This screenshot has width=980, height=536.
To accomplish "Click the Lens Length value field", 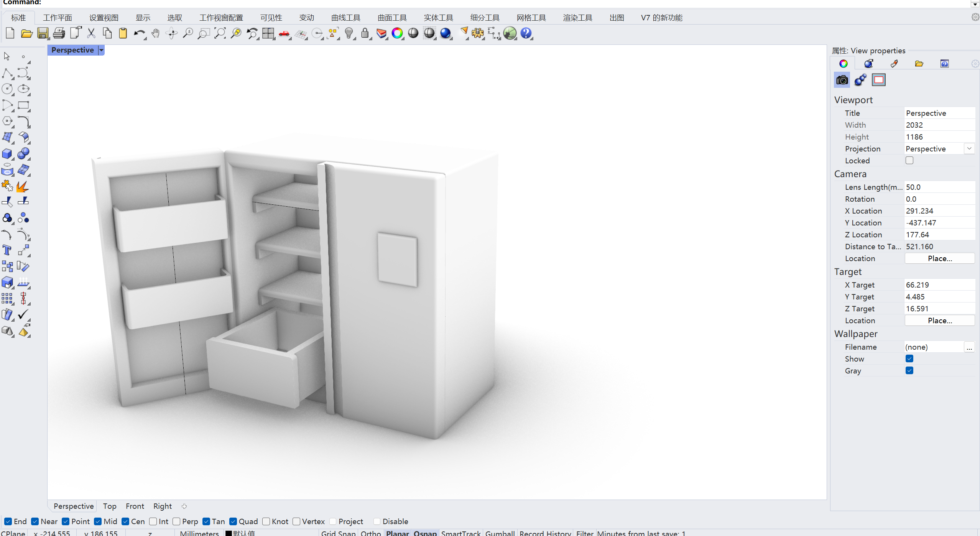I will click(x=939, y=187).
